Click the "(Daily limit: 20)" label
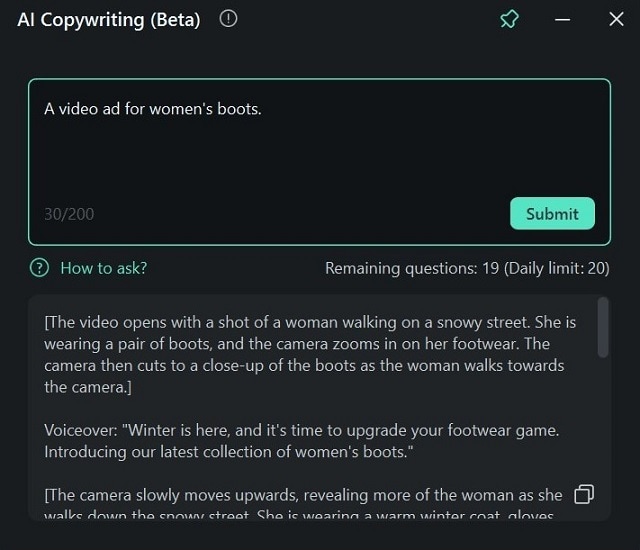 pyautogui.click(x=557, y=268)
